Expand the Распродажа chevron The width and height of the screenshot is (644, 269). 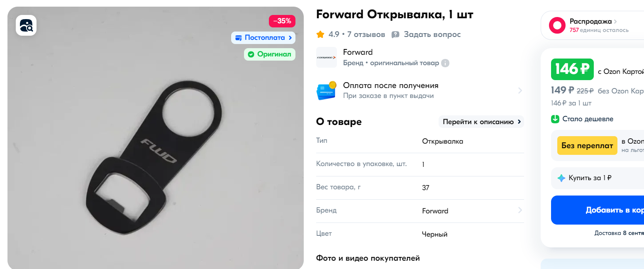pyautogui.click(x=615, y=21)
